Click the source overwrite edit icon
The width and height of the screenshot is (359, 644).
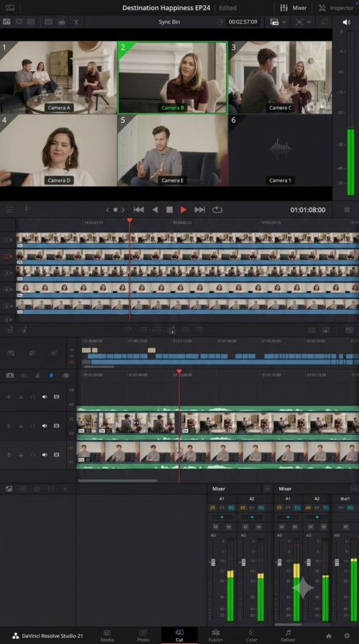click(x=171, y=330)
